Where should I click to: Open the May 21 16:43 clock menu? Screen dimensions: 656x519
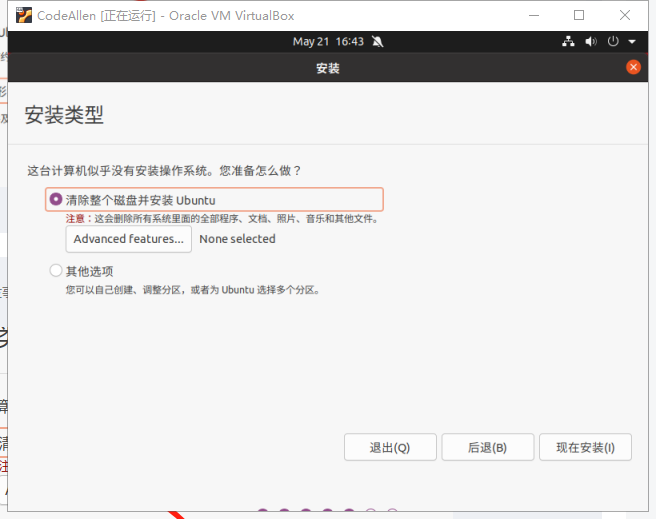328,41
